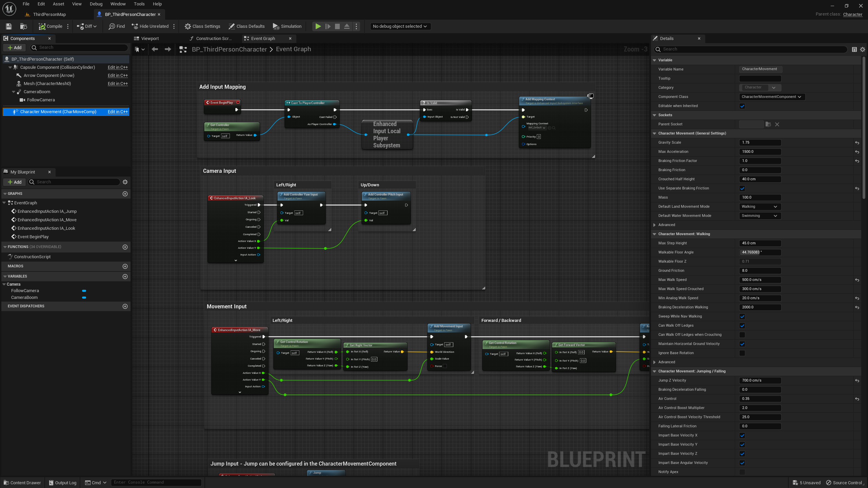Click Edit in C++ for Mesh component
This screenshot has height=488, width=868.
118,84
